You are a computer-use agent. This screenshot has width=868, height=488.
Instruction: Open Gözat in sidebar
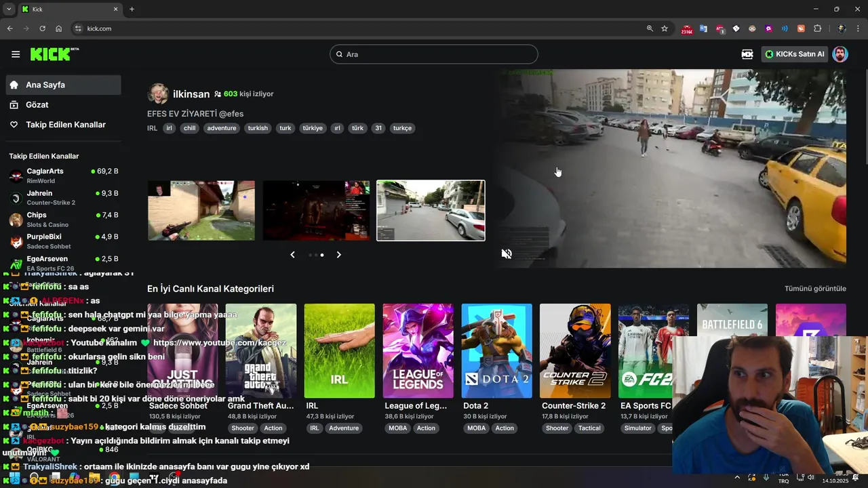click(64, 105)
